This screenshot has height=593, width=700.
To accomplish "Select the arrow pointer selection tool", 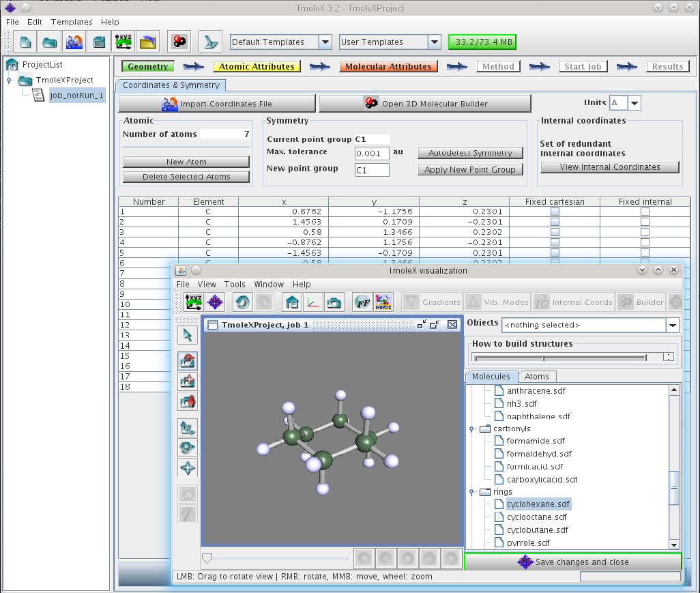I will pyautogui.click(x=188, y=335).
